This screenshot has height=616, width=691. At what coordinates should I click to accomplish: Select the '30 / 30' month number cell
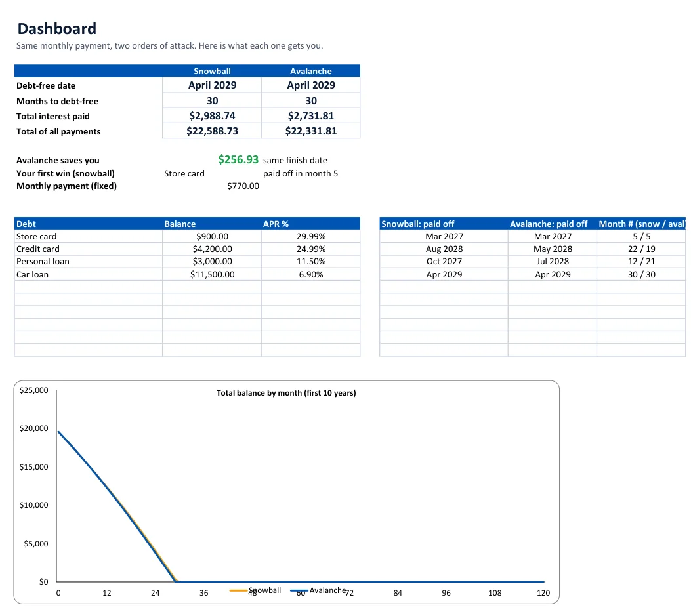[x=641, y=274]
